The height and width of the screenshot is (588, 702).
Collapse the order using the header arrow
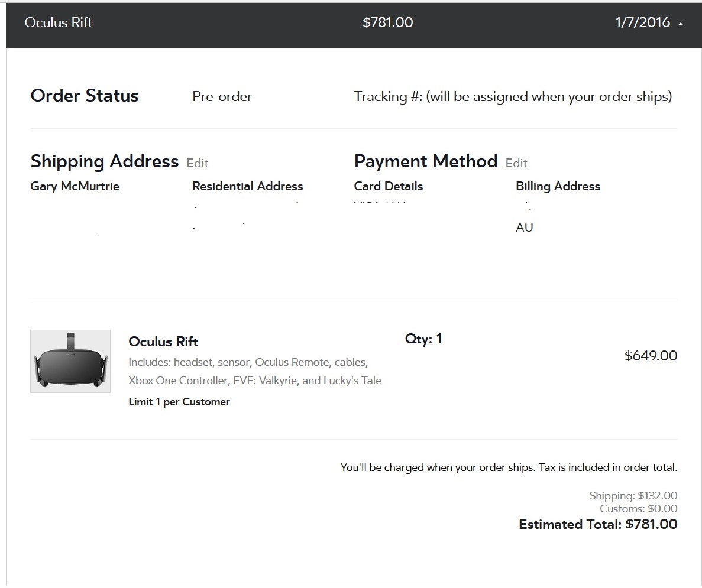pyautogui.click(x=681, y=24)
